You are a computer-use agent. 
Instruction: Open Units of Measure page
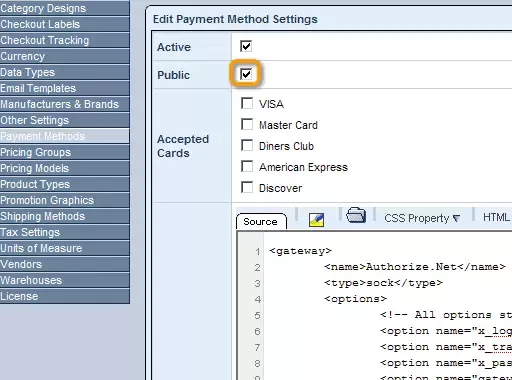click(x=65, y=248)
